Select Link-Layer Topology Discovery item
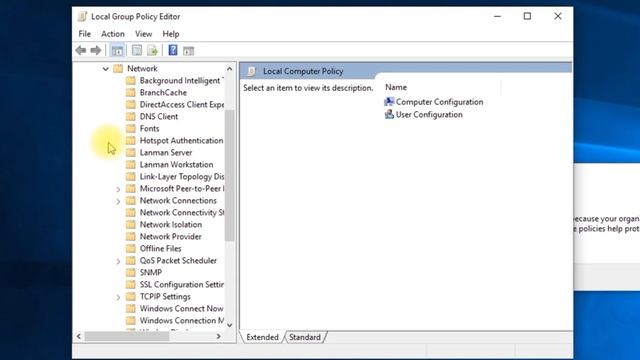Viewport: 640px width, 360px height. [182, 176]
